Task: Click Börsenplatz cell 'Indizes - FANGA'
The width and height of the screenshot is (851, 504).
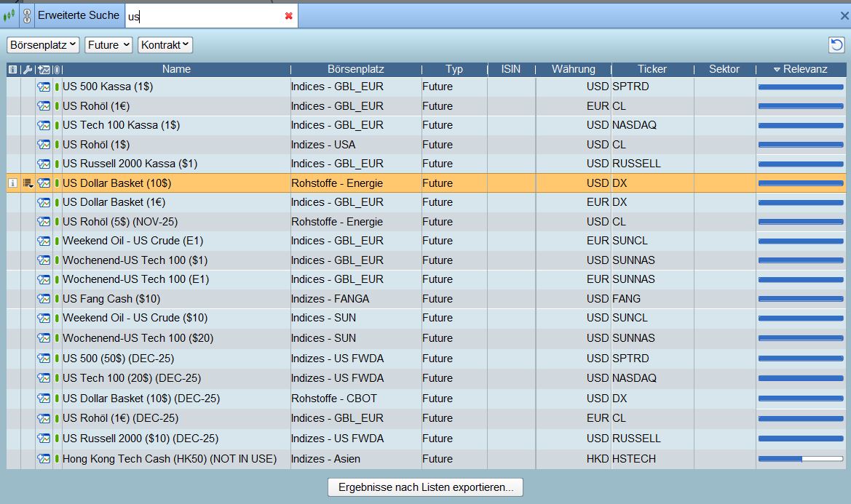Action: (330, 299)
